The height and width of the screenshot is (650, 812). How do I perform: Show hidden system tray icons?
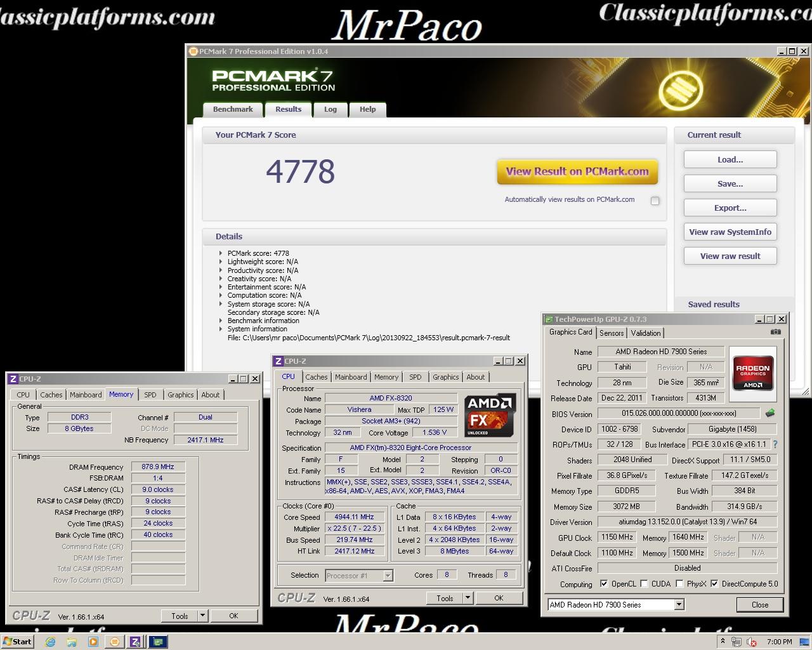click(x=722, y=642)
